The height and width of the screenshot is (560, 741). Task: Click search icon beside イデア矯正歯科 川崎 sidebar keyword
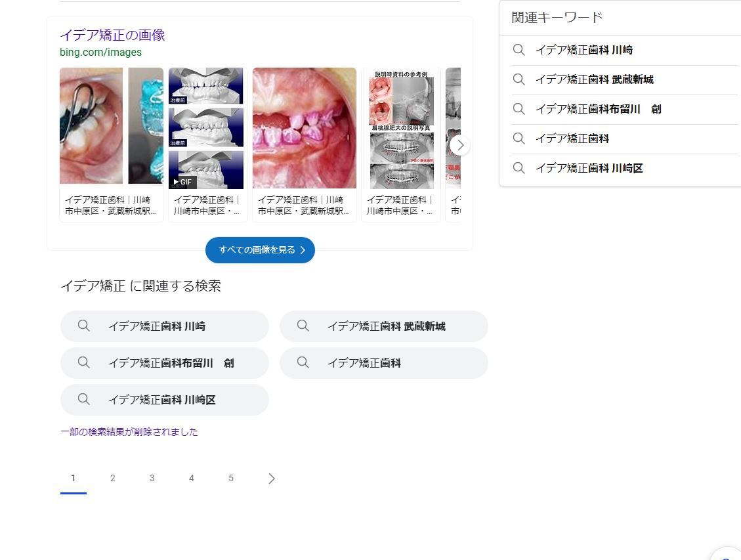tap(519, 50)
